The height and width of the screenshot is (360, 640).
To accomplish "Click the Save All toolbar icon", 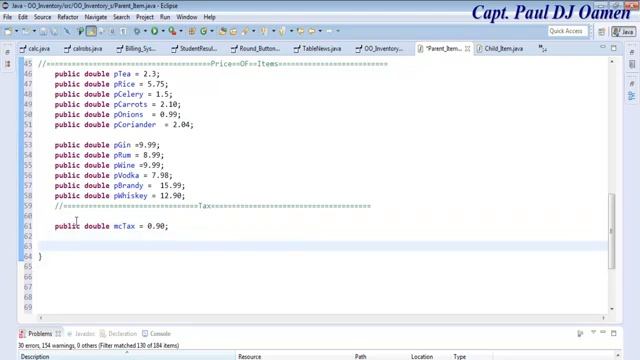I will pos(53,31).
